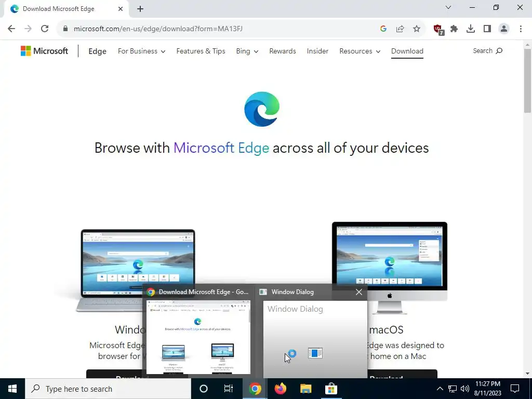Open the Extensions puzzle menu

point(454,29)
